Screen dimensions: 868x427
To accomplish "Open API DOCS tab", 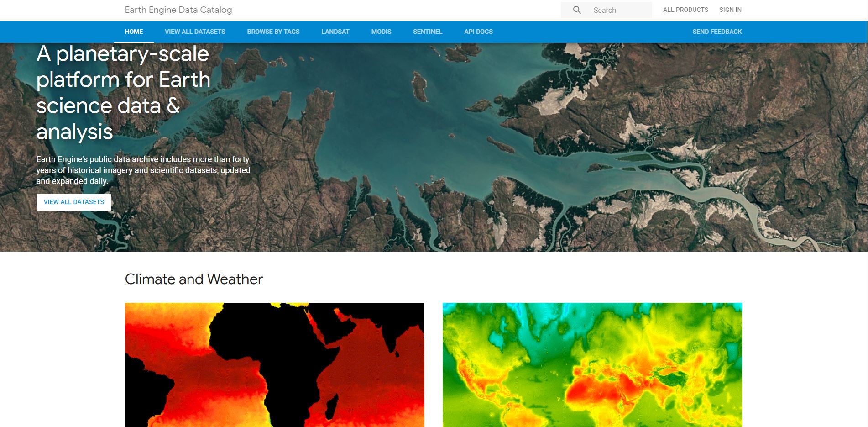I will [x=478, y=32].
